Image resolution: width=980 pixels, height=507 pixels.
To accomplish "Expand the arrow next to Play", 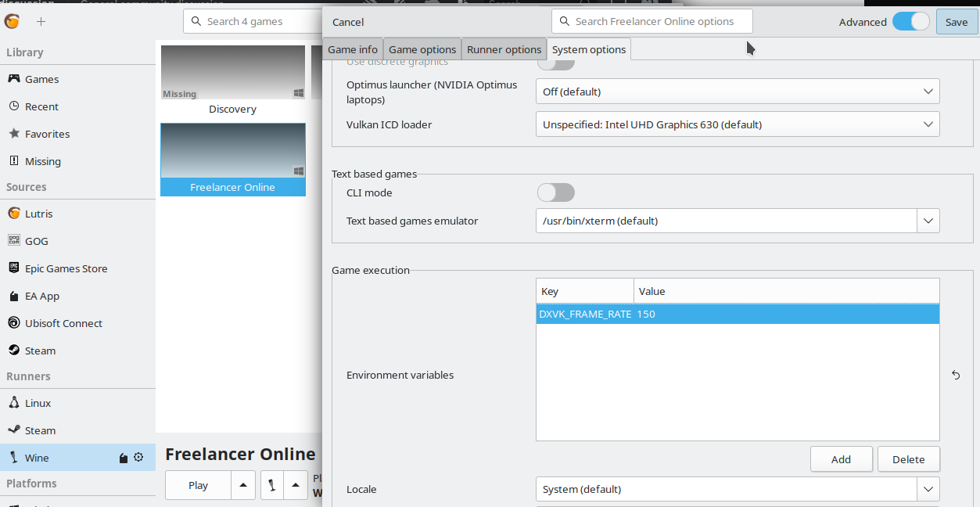I will [x=242, y=485].
